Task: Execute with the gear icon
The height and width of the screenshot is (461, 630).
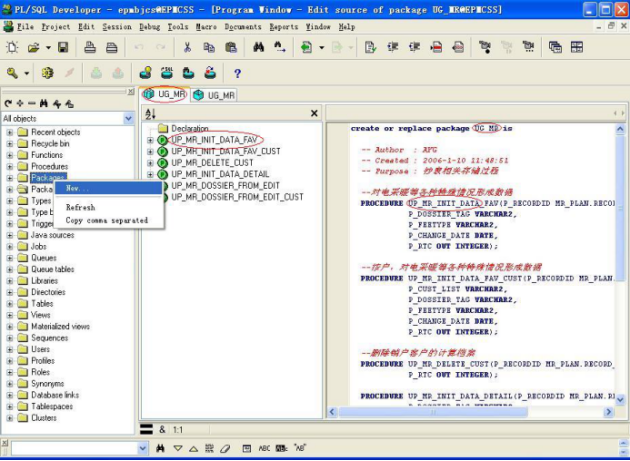Action: point(47,73)
